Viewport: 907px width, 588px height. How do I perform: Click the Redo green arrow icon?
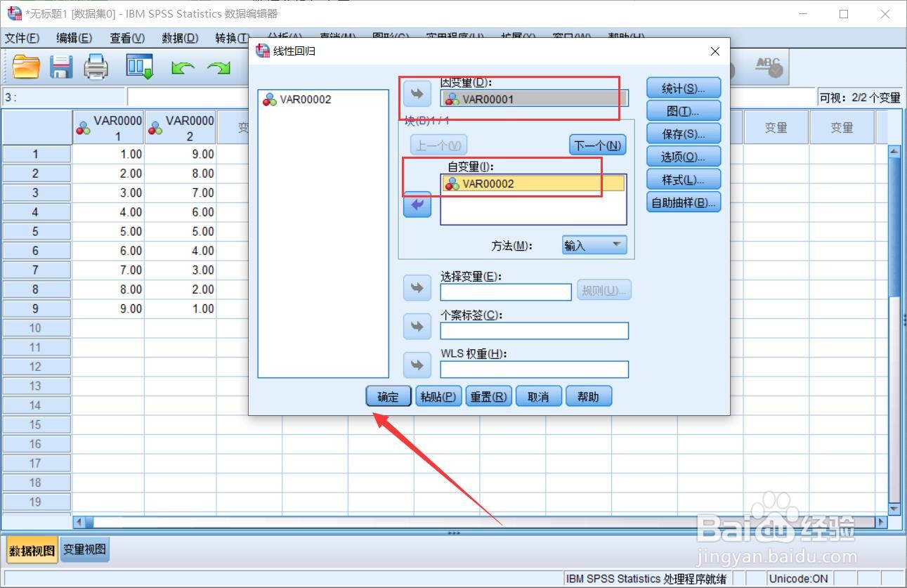[x=218, y=68]
